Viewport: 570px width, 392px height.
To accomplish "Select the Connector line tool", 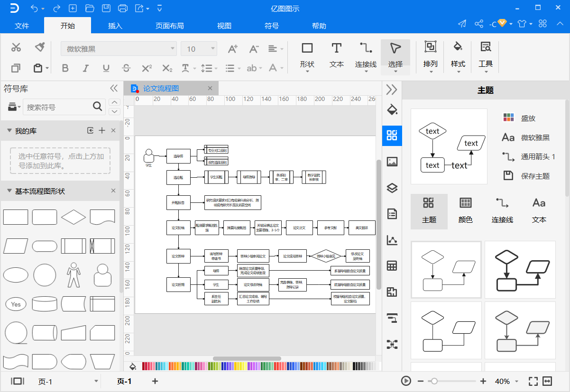I will click(x=366, y=55).
